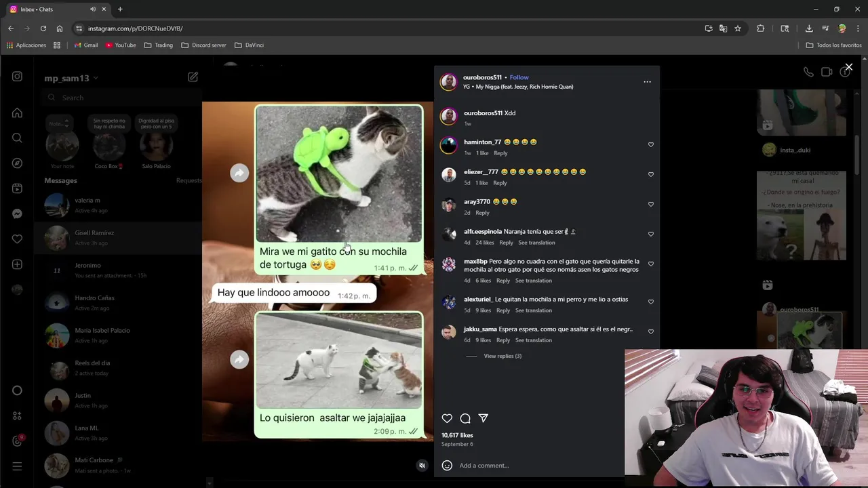
Task: Open chat with valeria m
Action: click(x=118, y=205)
